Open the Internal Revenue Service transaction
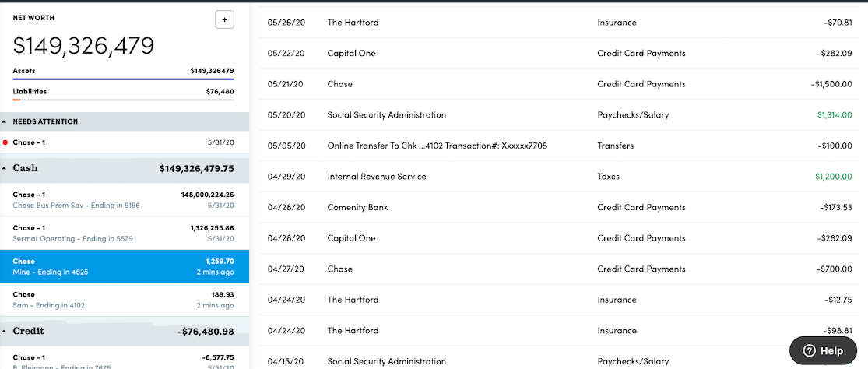The width and height of the screenshot is (868, 369). click(x=377, y=177)
